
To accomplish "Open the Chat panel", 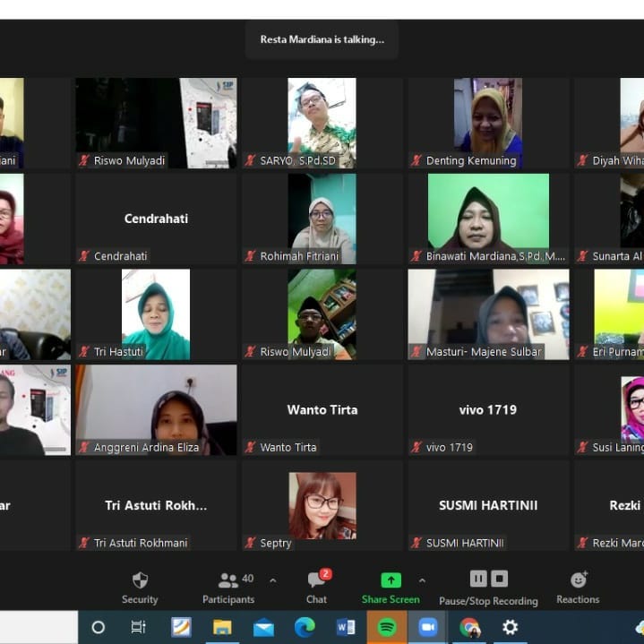I will (x=316, y=587).
